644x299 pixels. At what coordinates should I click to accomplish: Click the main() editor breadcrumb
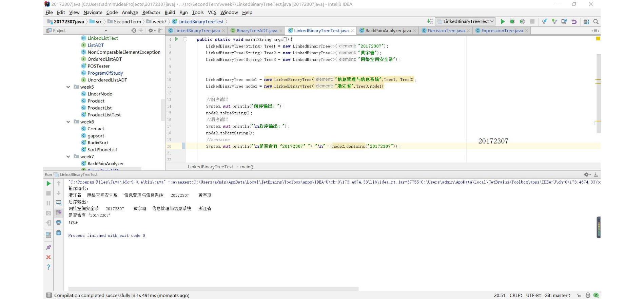click(x=247, y=167)
